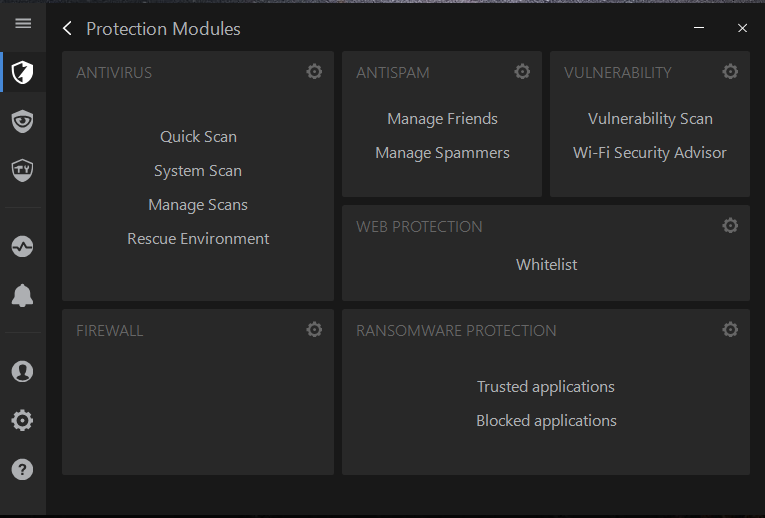
Task: Open Manage Spammers list
Action: pyautogui.click(x=442, y=153)
